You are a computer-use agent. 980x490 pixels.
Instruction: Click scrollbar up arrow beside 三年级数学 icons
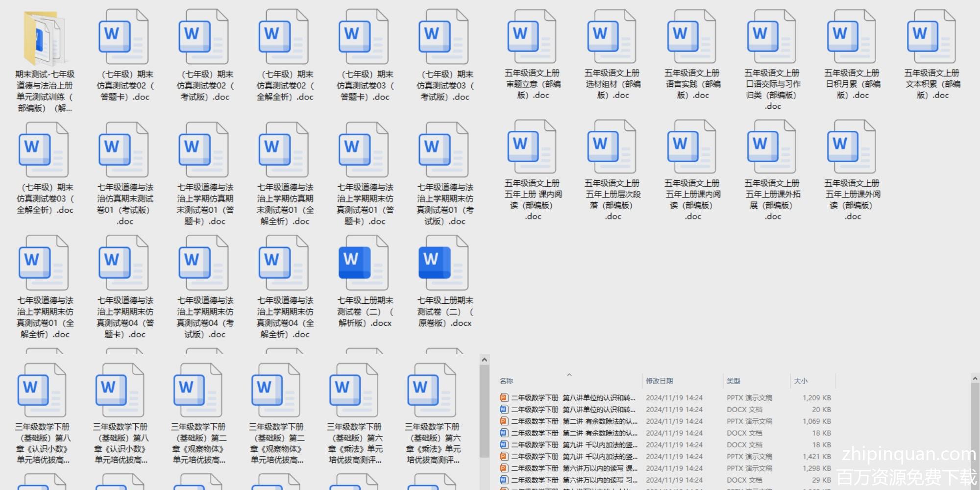(484, 360)
